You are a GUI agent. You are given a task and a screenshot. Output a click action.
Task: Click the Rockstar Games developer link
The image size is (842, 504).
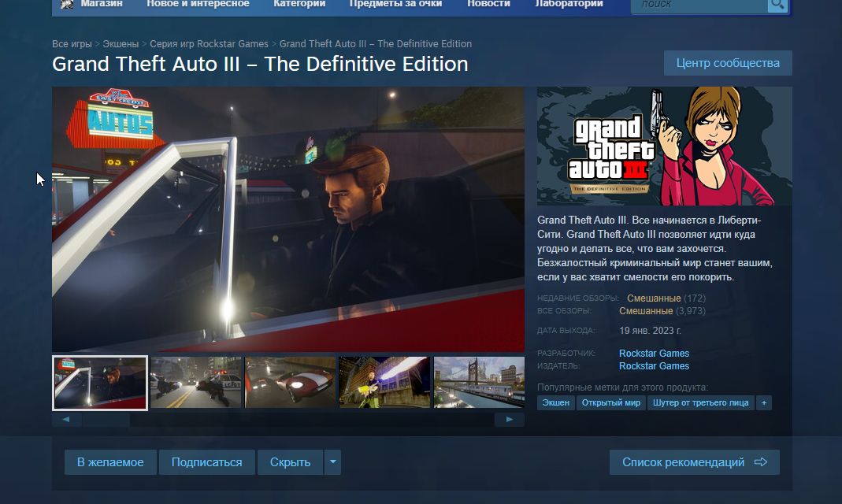(x=654, y=353)
